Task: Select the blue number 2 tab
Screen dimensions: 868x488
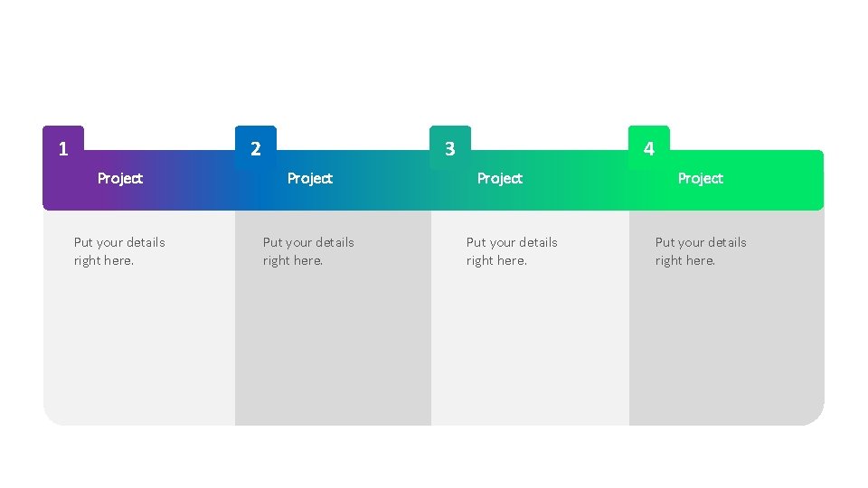Action: coord(255,147)
